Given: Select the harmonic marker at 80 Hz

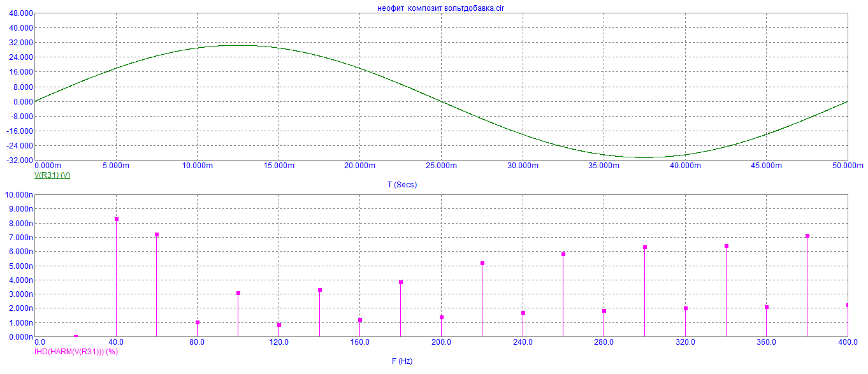Looking at the screenshot, I should click(198, 322).
